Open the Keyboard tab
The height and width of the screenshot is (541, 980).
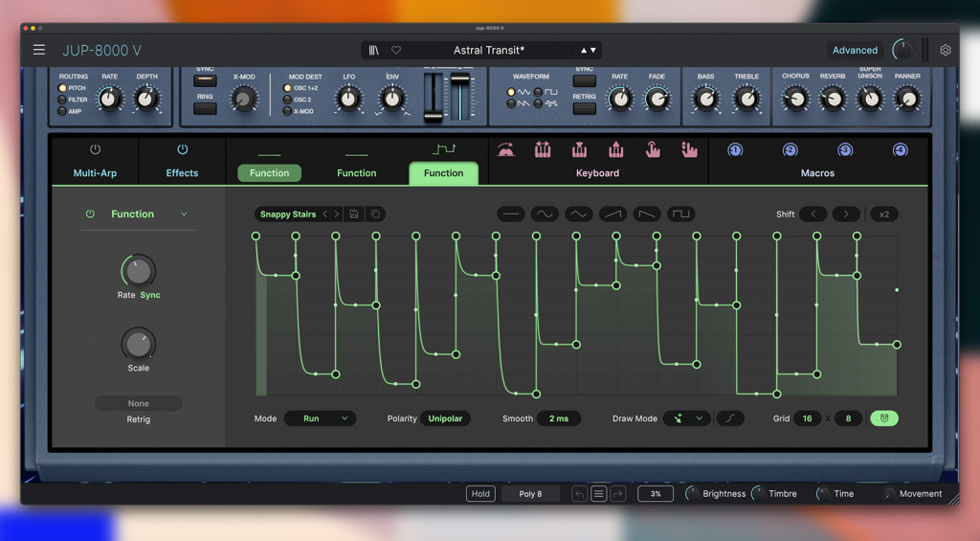pyautogui.click(x=597, y=173)
